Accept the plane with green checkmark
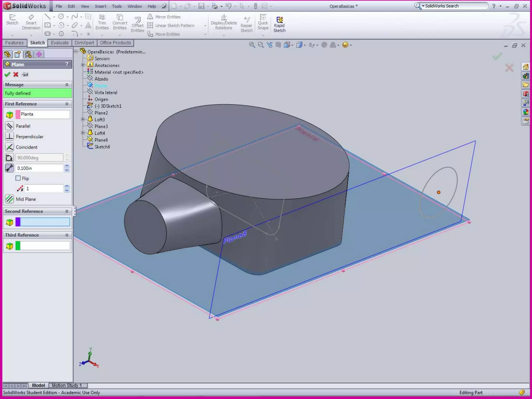 coord(7,75)
